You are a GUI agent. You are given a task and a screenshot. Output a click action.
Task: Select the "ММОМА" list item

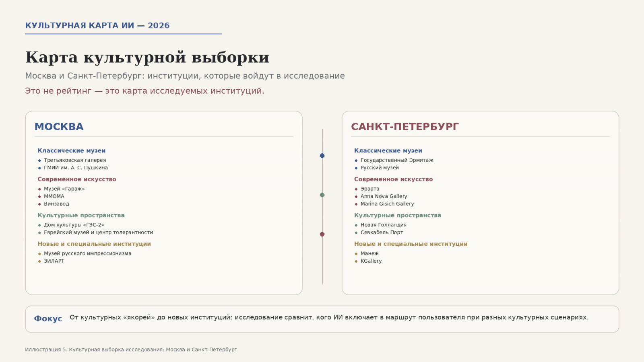pyautogui.click(x=54, y=196)
